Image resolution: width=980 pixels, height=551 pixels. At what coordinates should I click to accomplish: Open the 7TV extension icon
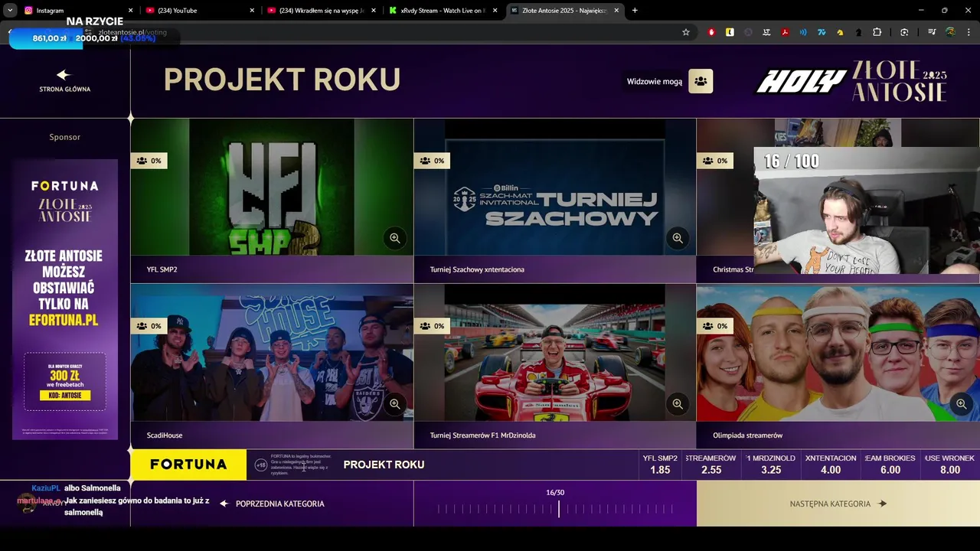(x=822, y=32)
